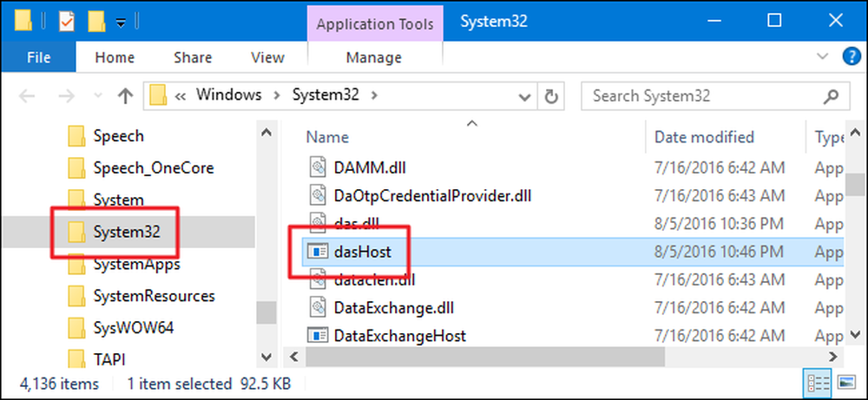Refresh the System32 folder view
Image resolution: width=868 pixels, height=400 pixels.
pos(550,96)
